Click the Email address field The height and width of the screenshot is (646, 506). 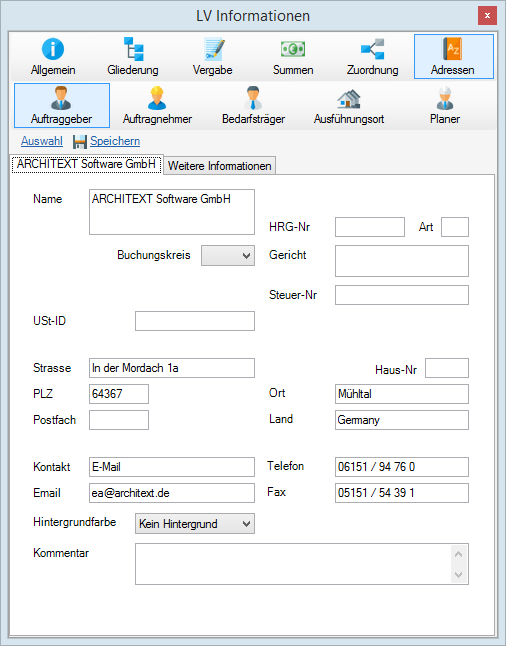(172, 493)
